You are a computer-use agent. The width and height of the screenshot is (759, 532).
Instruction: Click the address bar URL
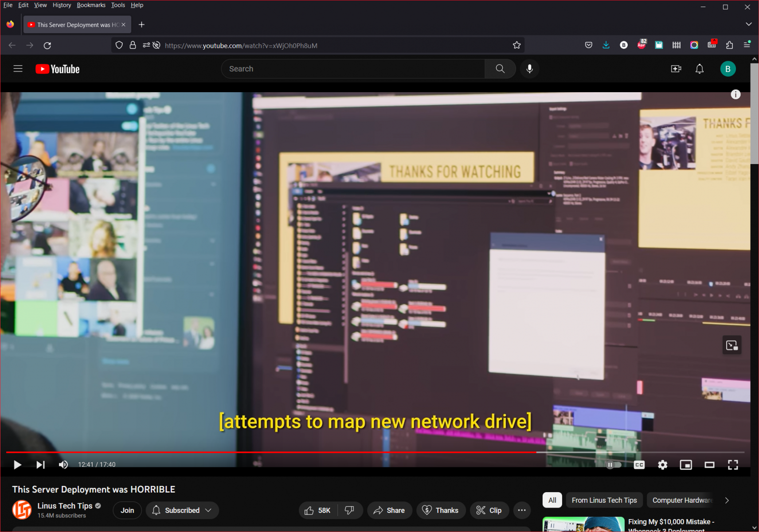tap(241, 46)
